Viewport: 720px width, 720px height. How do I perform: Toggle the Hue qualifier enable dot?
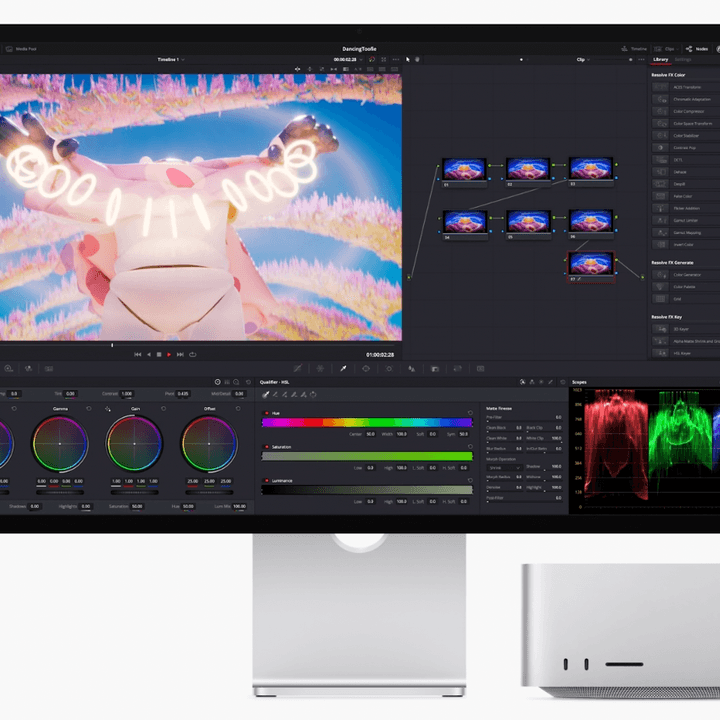(x=267, y=413)
